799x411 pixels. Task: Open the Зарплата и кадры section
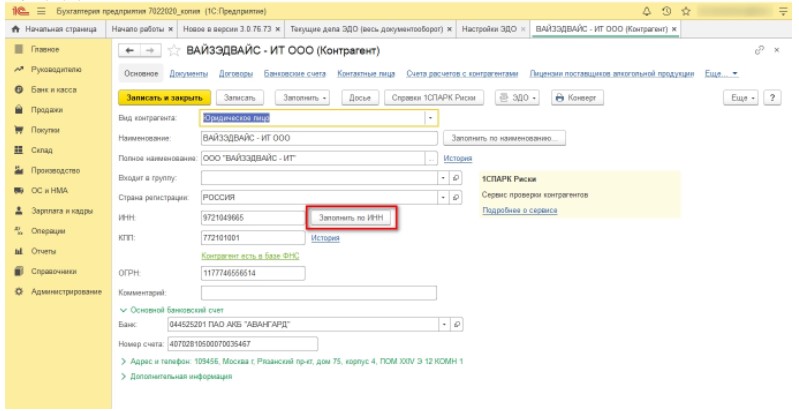click(62, 211)
